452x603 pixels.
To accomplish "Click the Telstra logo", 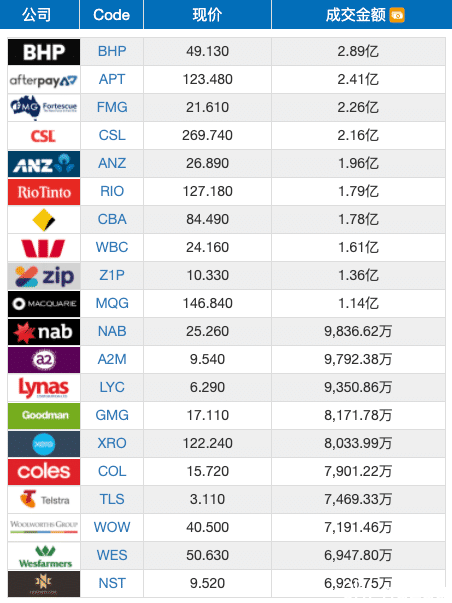I will (44, 500).
